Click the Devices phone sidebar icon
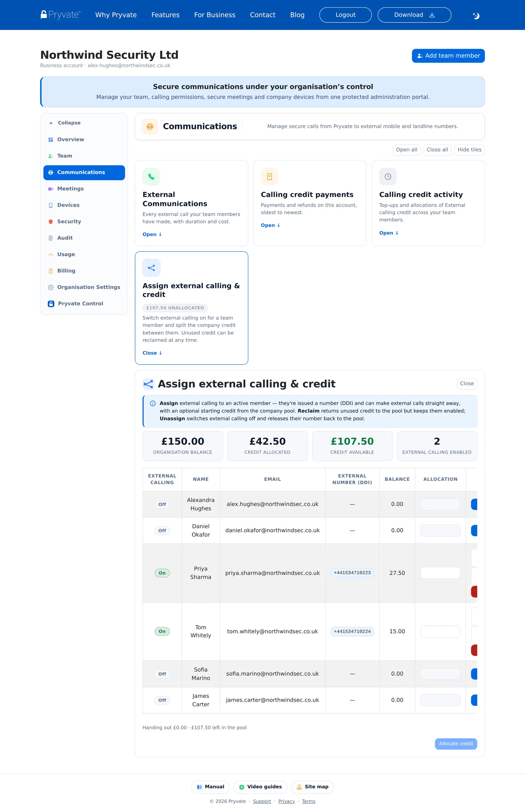 point(50,205)
